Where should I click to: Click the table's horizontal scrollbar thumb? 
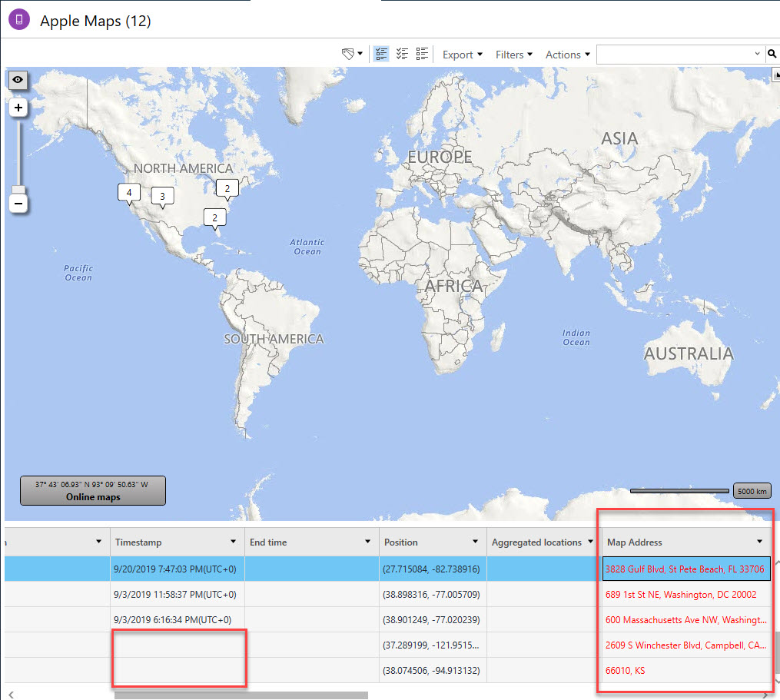coord(241,695)
